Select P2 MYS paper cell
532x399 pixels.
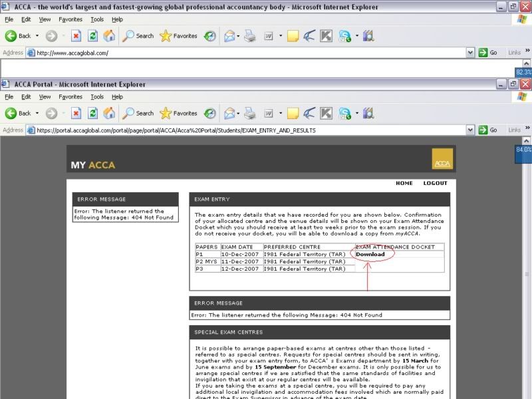pos(207,261)
